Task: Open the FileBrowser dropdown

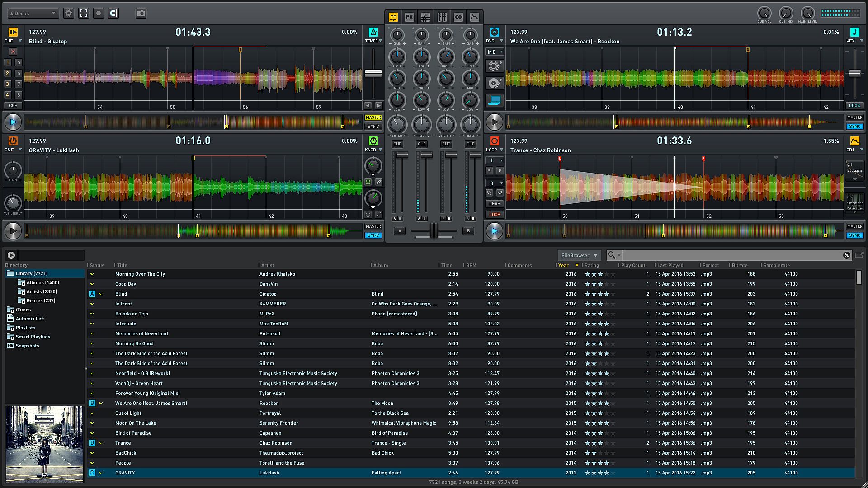Action: coord(579,255)
